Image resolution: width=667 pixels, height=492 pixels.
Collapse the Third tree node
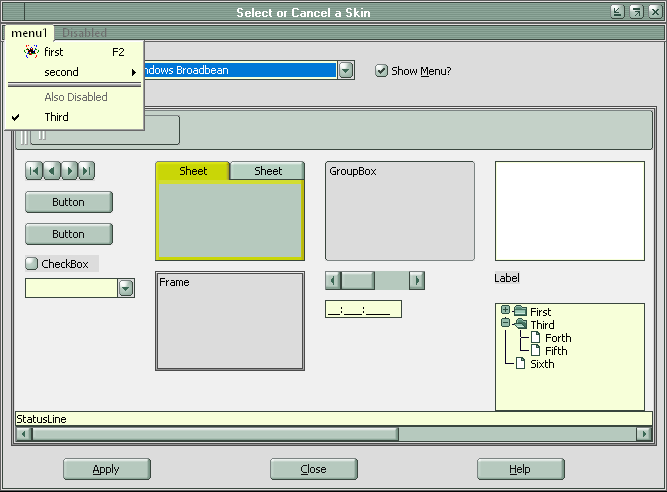click(x=506, y=325)
